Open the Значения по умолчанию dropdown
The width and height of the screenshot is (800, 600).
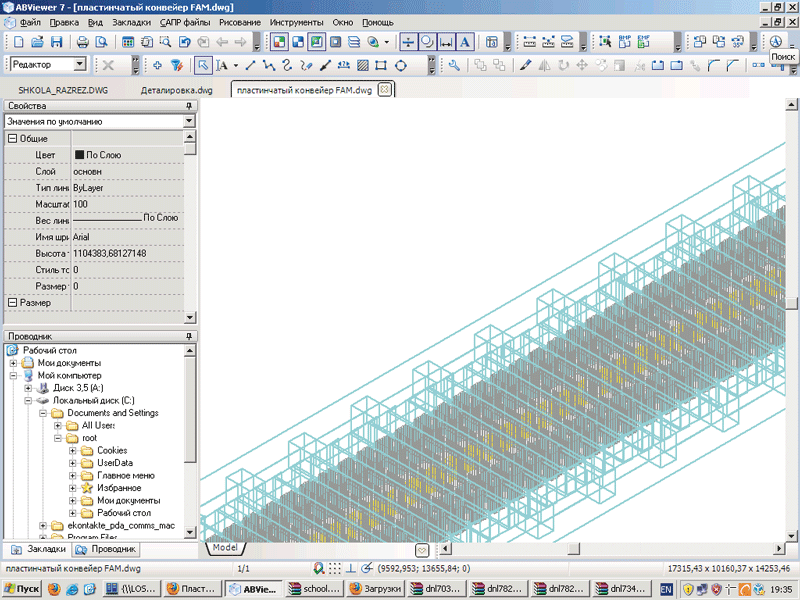[189, 121]
